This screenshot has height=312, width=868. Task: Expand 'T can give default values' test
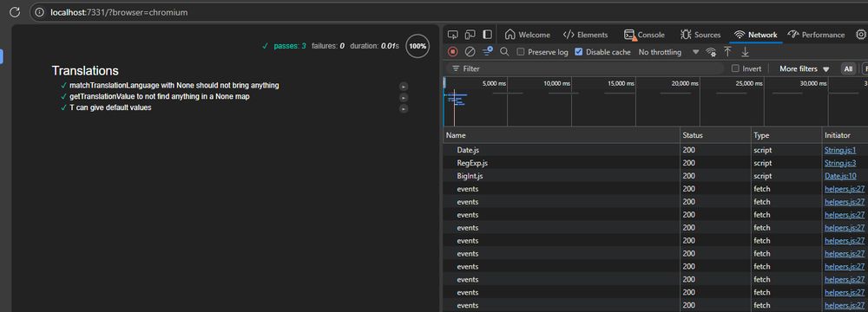110,107
